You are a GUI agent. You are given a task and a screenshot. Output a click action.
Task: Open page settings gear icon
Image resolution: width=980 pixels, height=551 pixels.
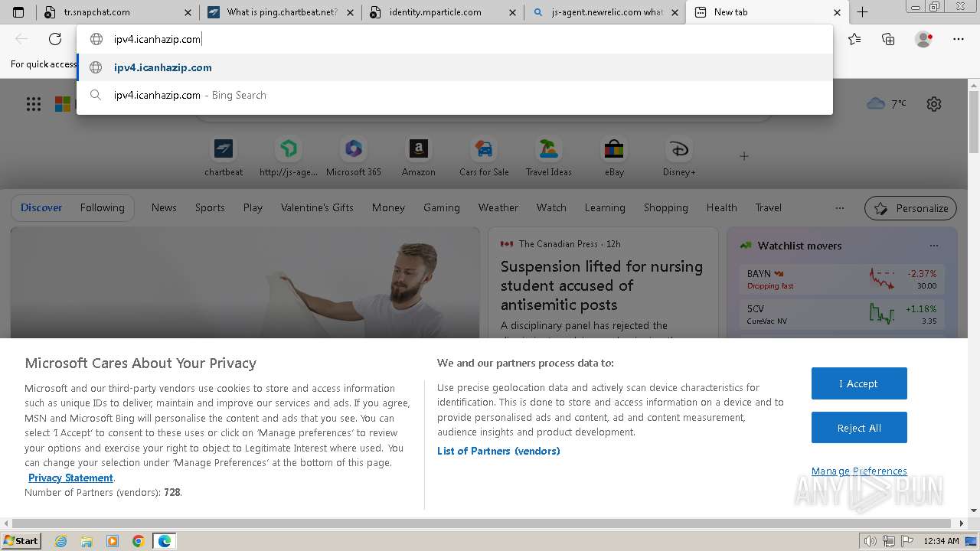[933, 104]
